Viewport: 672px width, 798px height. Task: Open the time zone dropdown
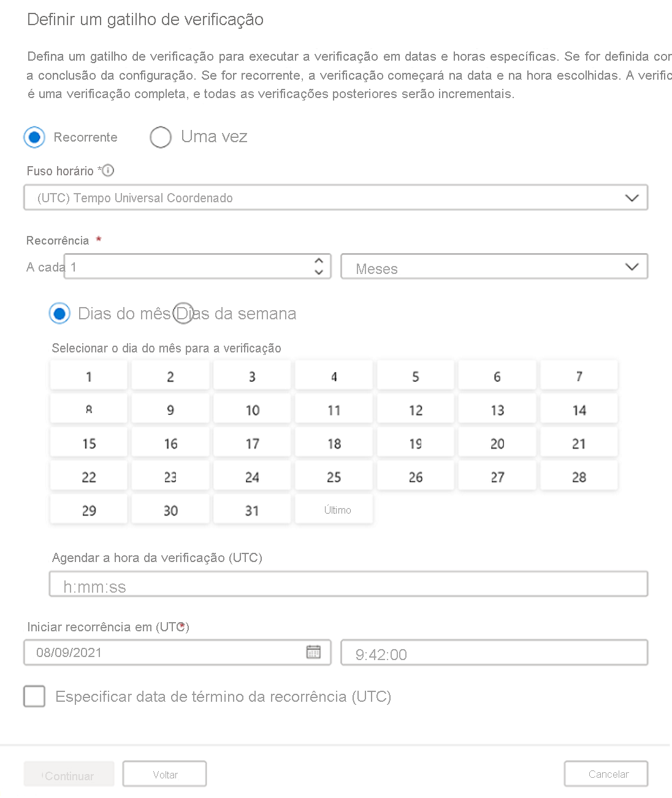[632, 197]
